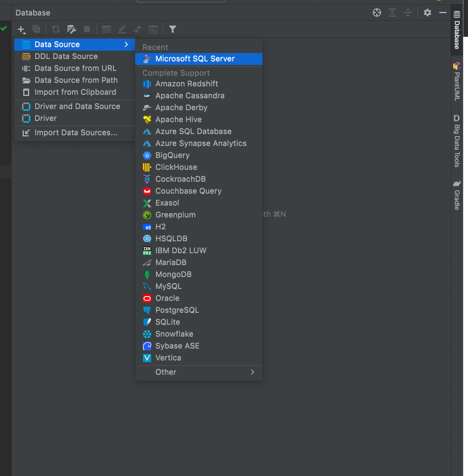Click the New (plus) toolbar button
Image resolution: width=468 pixels, height=476 pixels.
[x=21, y=29]
